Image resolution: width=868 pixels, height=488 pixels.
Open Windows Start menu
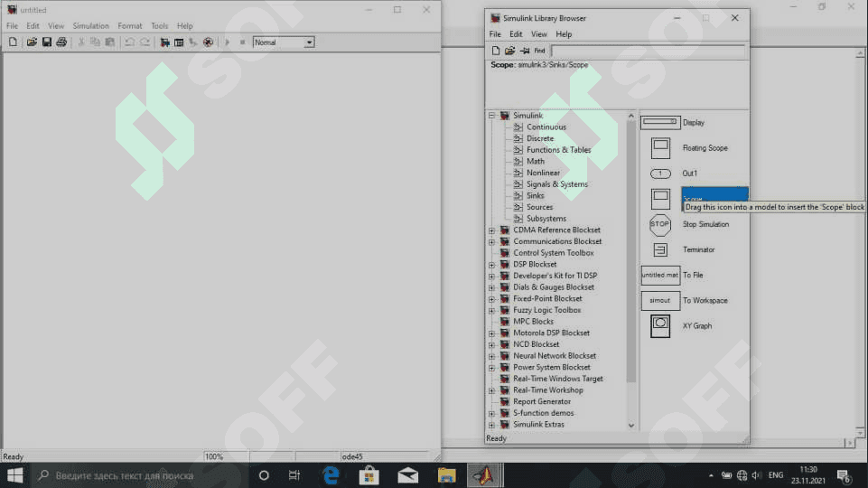[x=15, y=475]
